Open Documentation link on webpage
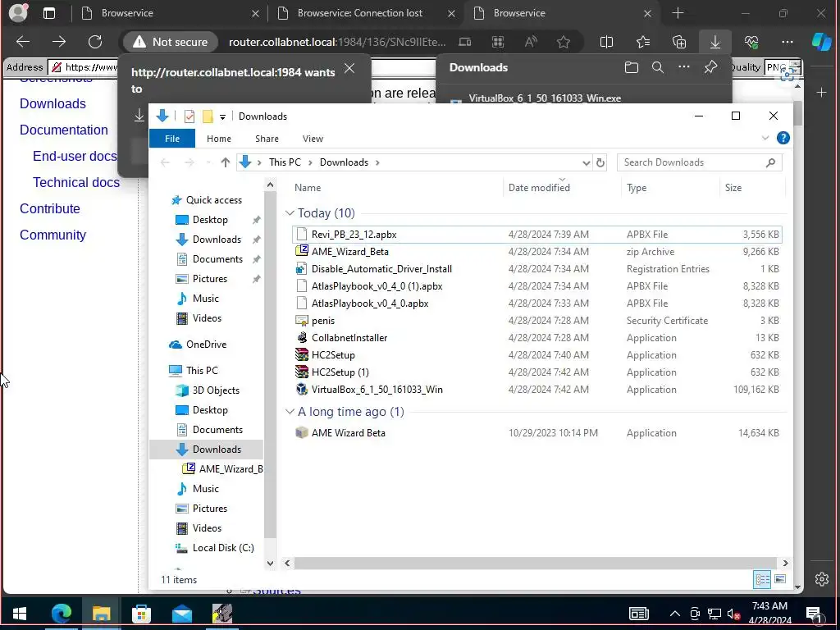 64,130
